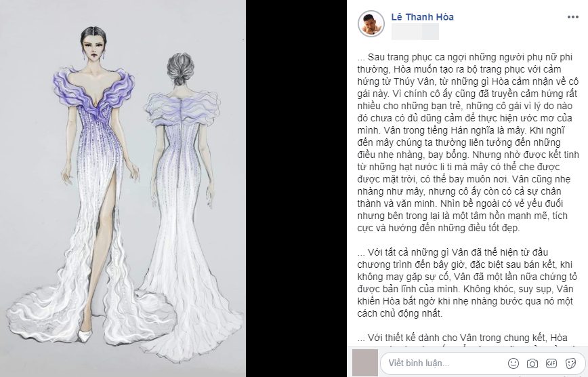The height and width of the screenshot is (377, 588).
Task: Click your avatar beside the comment box
Action: (x=364, y=363)
